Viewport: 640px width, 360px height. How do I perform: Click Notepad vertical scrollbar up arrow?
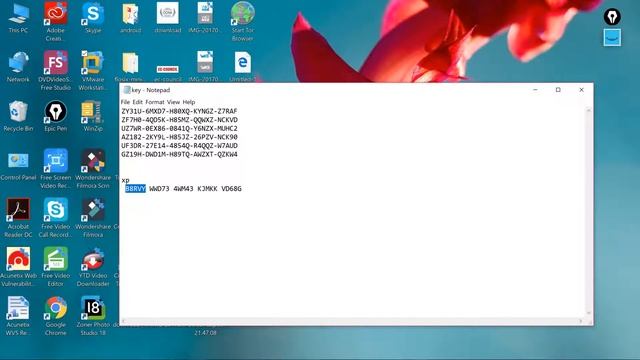pyautogui.click(x=589, y=110)
